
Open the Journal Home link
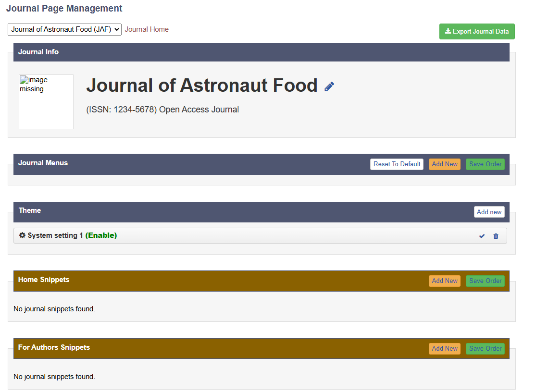[147, 29]
